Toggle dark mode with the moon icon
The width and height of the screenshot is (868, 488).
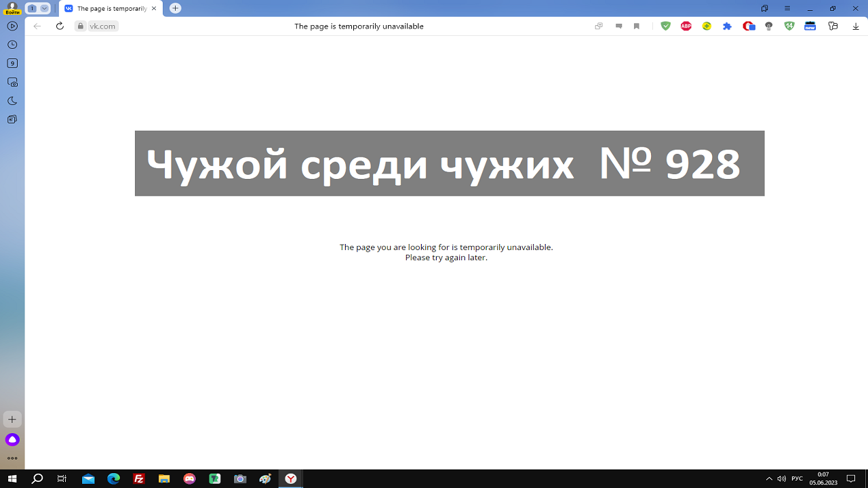12,101
